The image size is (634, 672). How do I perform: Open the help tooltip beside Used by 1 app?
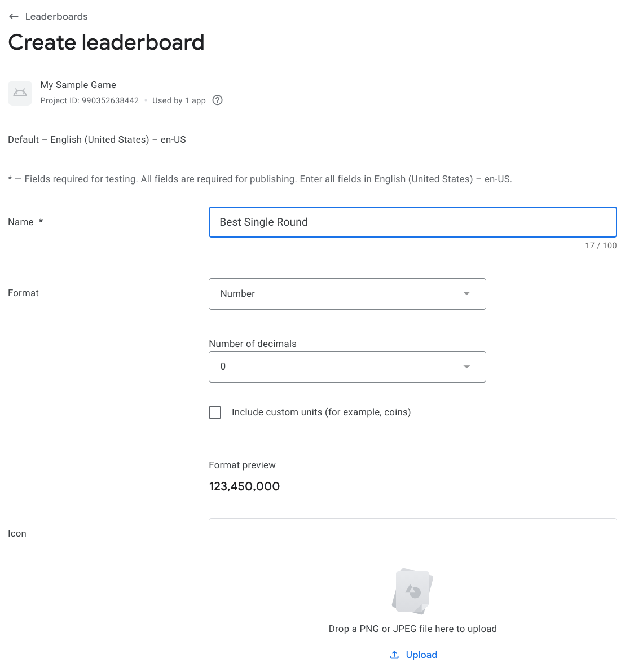click(218, 100)
